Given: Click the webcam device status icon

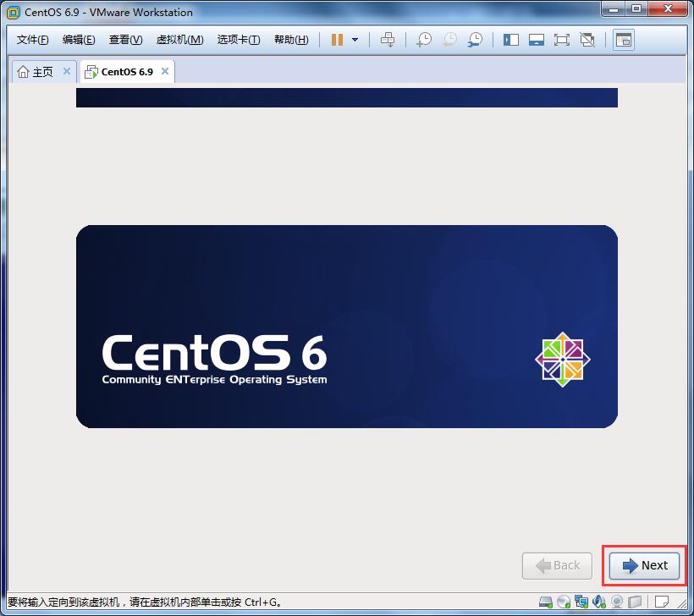Looking at the screenshot, I should 617,602.
